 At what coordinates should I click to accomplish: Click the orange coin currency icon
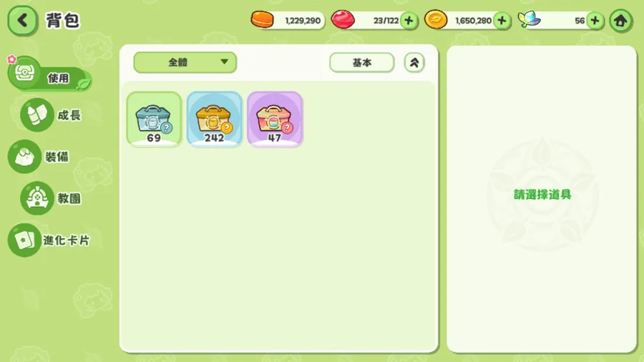(x=263, y=20)
